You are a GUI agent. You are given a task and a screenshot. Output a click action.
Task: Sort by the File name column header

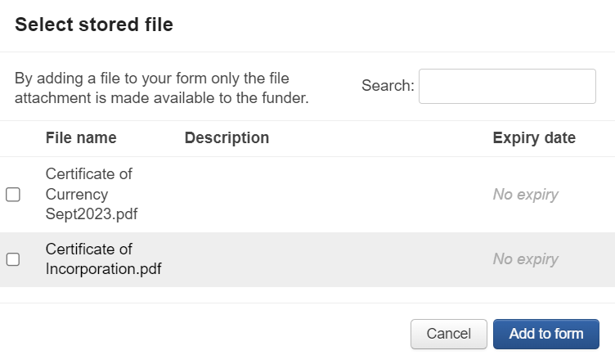pos(81,138)
